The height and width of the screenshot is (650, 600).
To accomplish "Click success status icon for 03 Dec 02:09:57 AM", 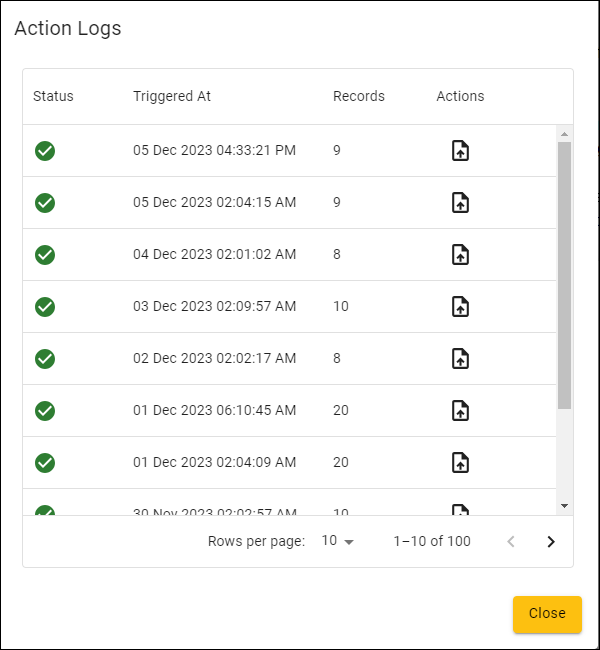I will click(x=45, y=307).
